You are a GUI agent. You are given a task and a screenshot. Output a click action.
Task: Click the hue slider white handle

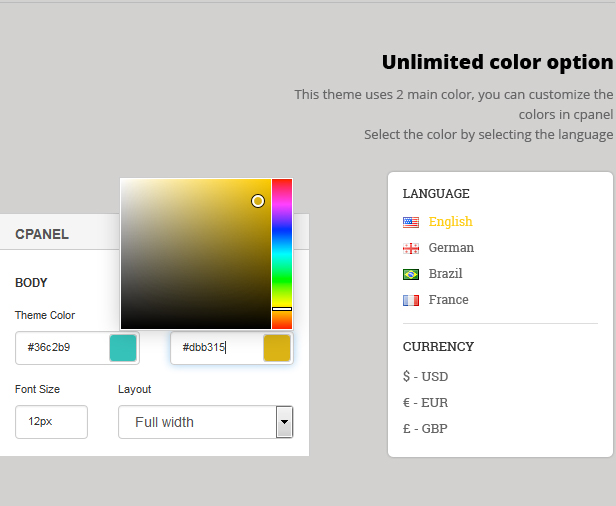pos(282,309)
